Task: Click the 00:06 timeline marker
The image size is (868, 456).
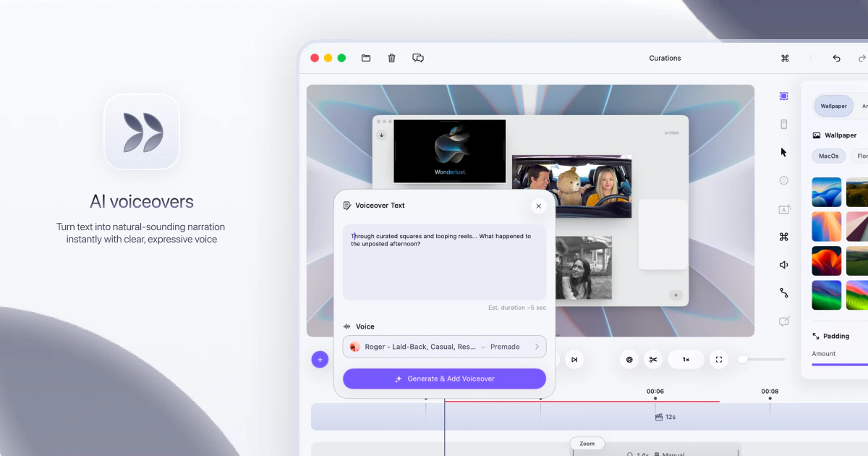Action: point(655,391)
